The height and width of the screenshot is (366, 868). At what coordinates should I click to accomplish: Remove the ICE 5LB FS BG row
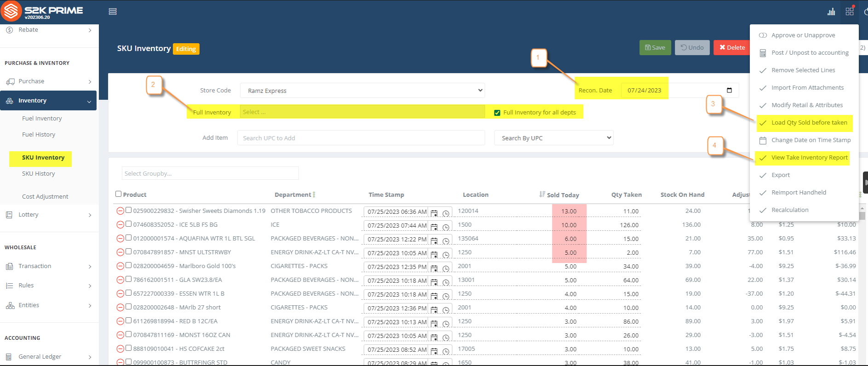(120, 225)
